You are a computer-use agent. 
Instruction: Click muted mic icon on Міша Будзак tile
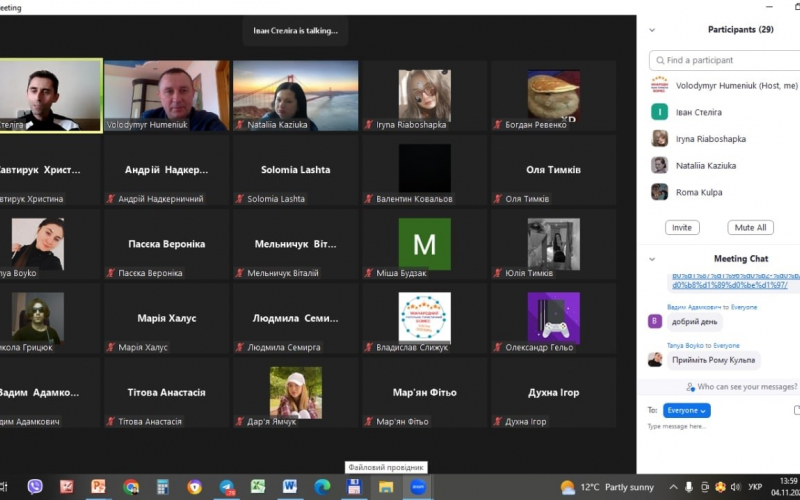click(x=369, y=273)
